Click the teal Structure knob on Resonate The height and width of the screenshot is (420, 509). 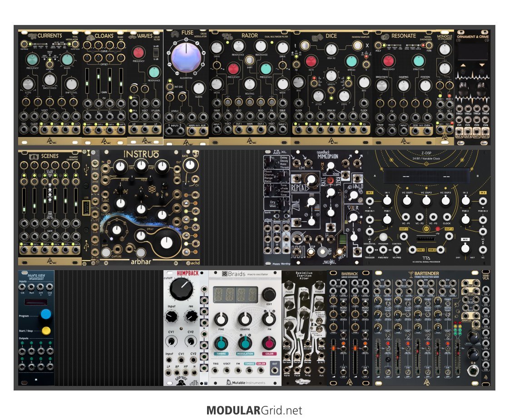[x=419, y=61]
